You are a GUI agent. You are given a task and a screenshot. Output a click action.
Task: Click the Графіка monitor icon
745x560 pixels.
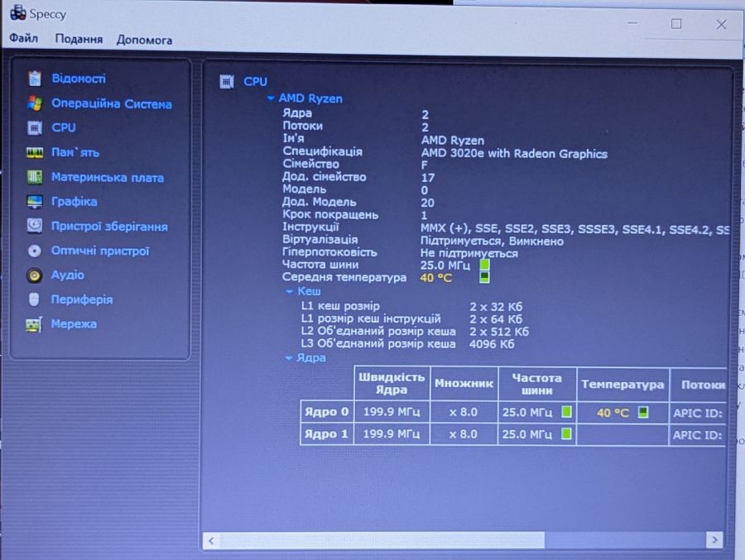click(34, 202)
